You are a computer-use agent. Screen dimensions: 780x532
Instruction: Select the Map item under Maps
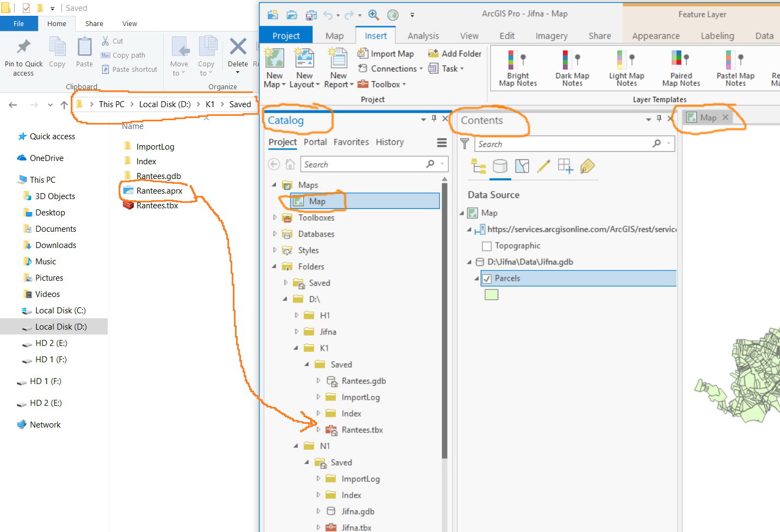click(365, 201)
